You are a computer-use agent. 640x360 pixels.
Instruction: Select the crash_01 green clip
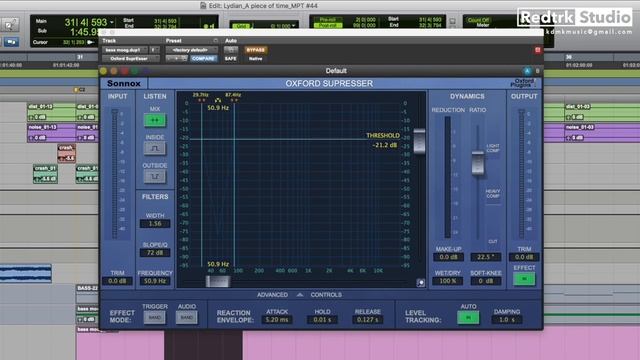(45, 174)
